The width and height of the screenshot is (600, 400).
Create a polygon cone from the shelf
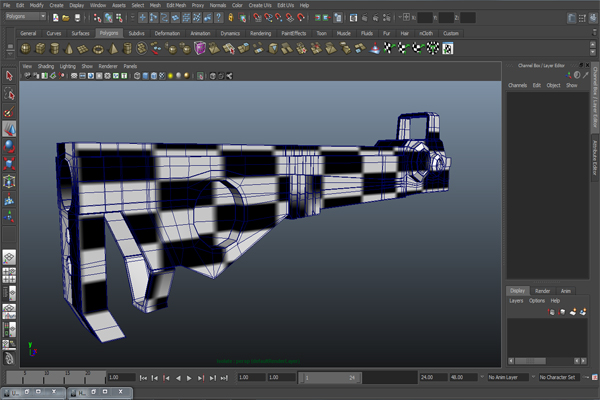click(69, 49)
